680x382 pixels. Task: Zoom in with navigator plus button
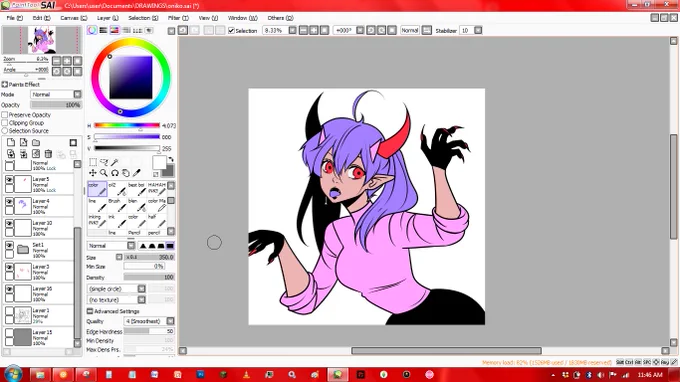click(67, 61)
